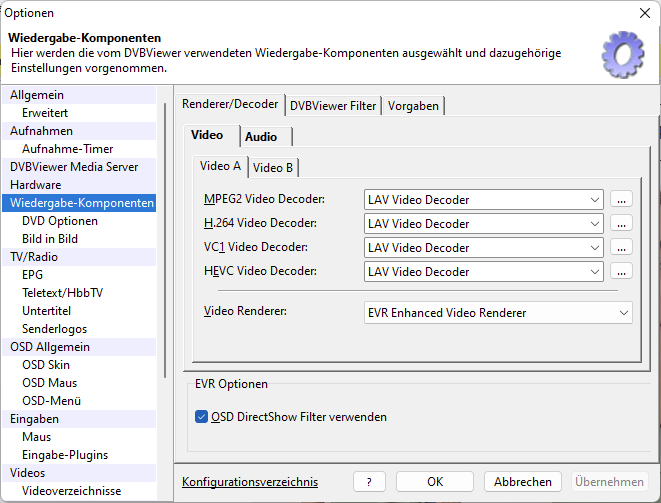
Task: Open HEVC decoder settings ellipsis button
Action: (x=623, y=272)
